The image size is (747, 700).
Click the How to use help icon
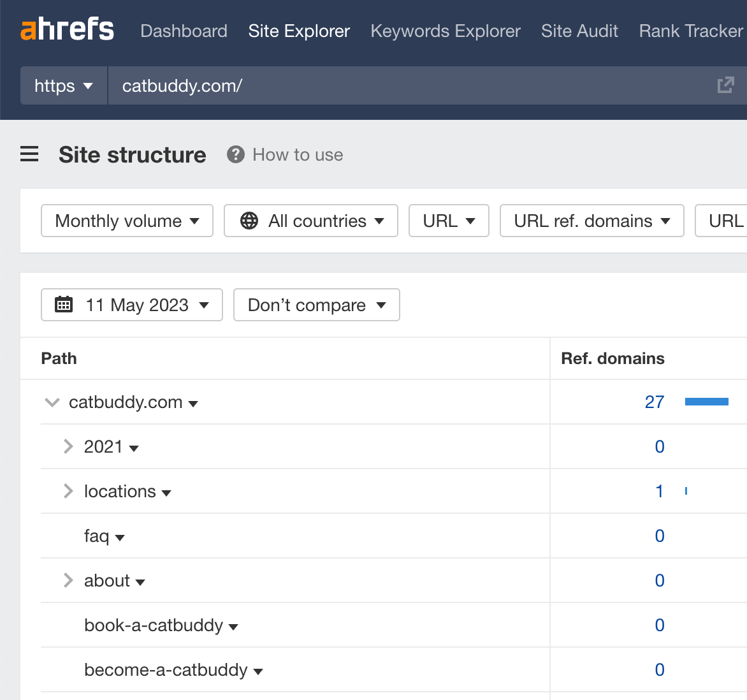point(235,154)
